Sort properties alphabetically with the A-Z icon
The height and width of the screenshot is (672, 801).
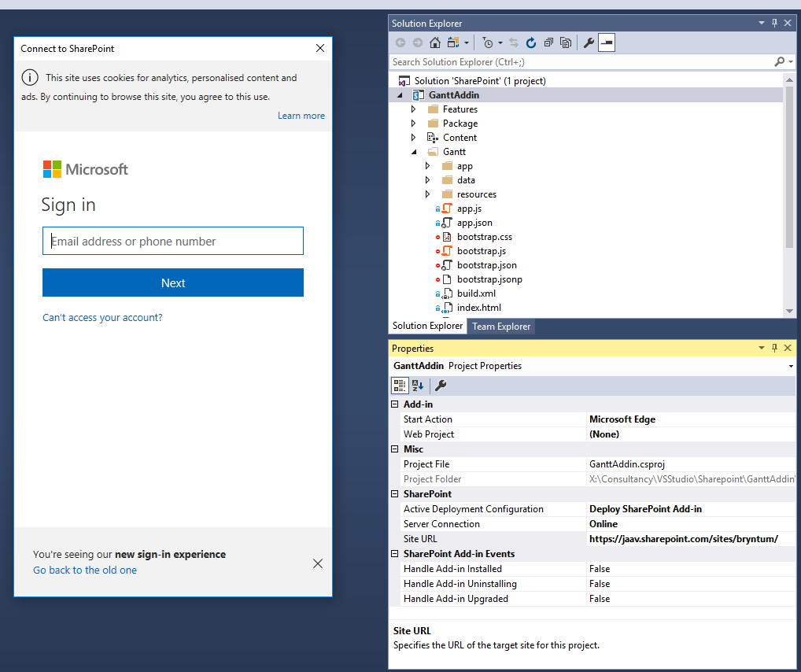click(418, 386)
